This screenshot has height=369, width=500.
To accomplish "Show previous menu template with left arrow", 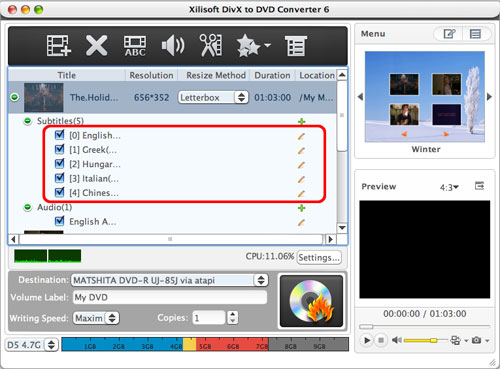I will (x=360, y=97).
